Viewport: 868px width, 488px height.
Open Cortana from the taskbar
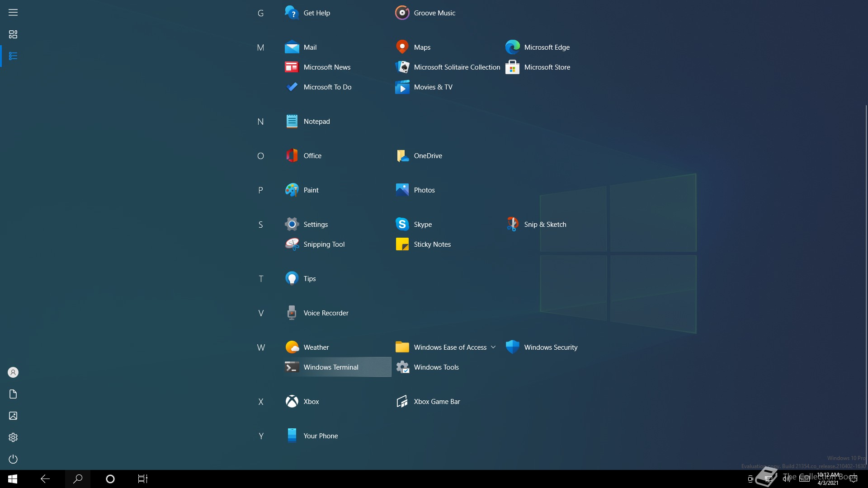click(110, 479)
